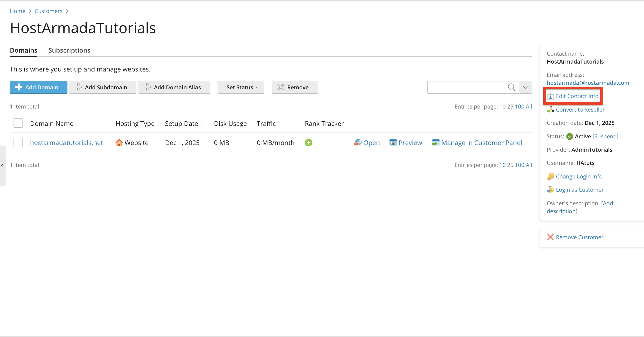Screen dimensions: 644x337
Task: Click the Add Domain Alias button
Action: click(174, 87)
